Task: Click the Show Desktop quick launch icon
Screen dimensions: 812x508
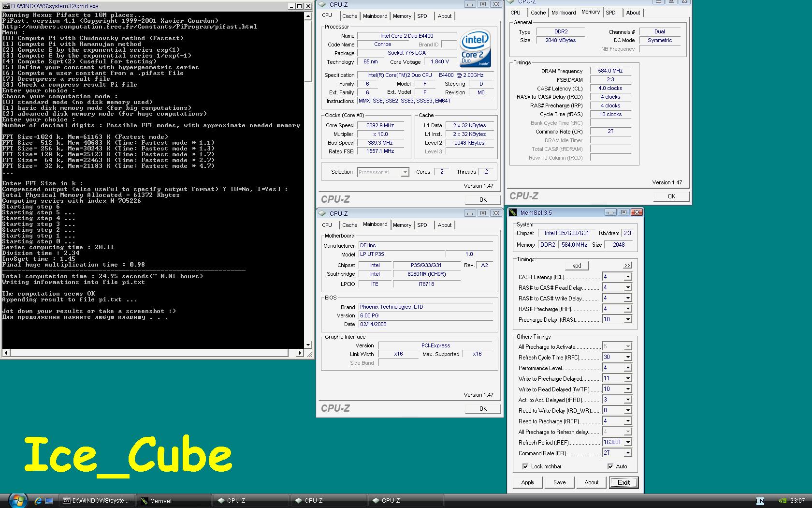Action: (x=50, y=501)
